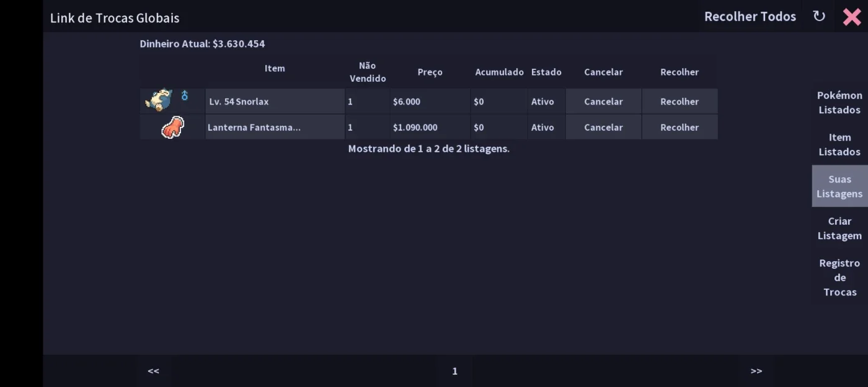The image size is (868, 387).
Task: Go to the previous page with <<
Action: 154,371
